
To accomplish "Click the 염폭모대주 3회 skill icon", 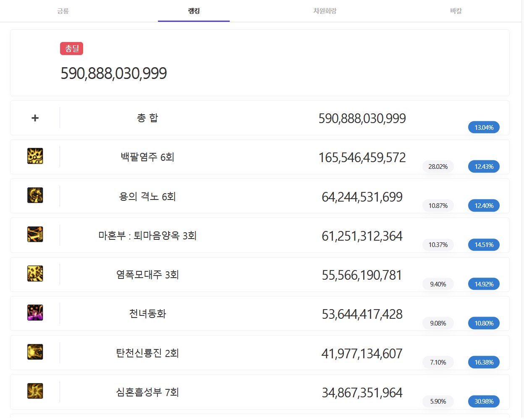I will (35, 274).
